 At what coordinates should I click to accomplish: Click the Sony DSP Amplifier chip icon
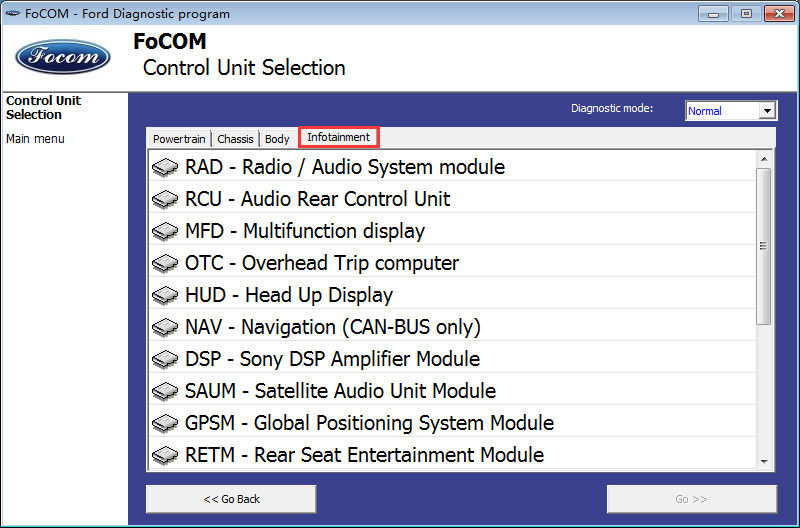pyautogui.click(x=165, y=360)
